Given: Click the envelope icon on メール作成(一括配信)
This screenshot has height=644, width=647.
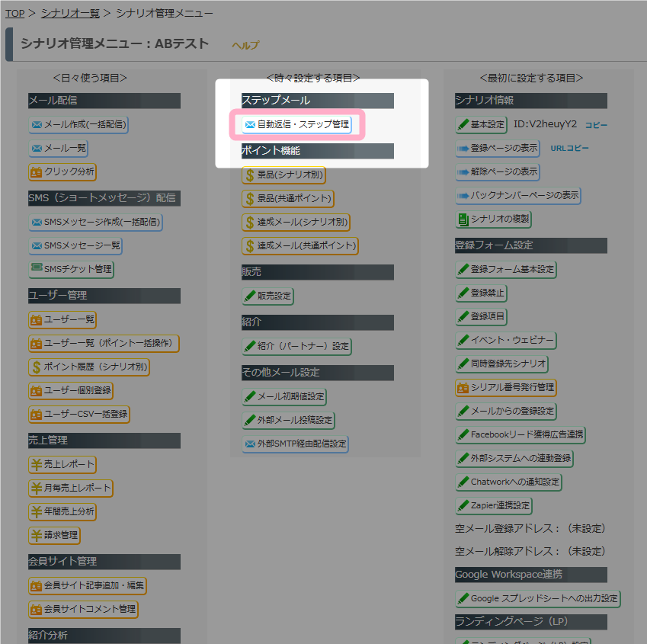Looking at the screenshot, I should 37,124.
